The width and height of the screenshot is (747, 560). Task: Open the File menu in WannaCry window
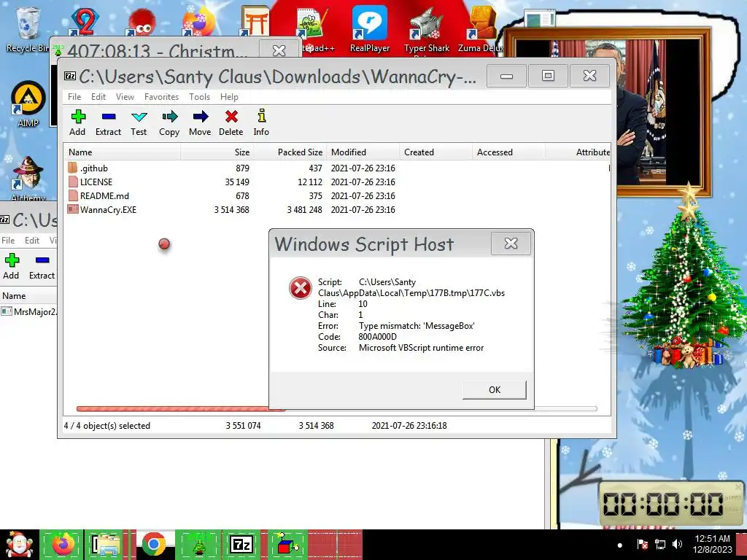coord(74,97)
